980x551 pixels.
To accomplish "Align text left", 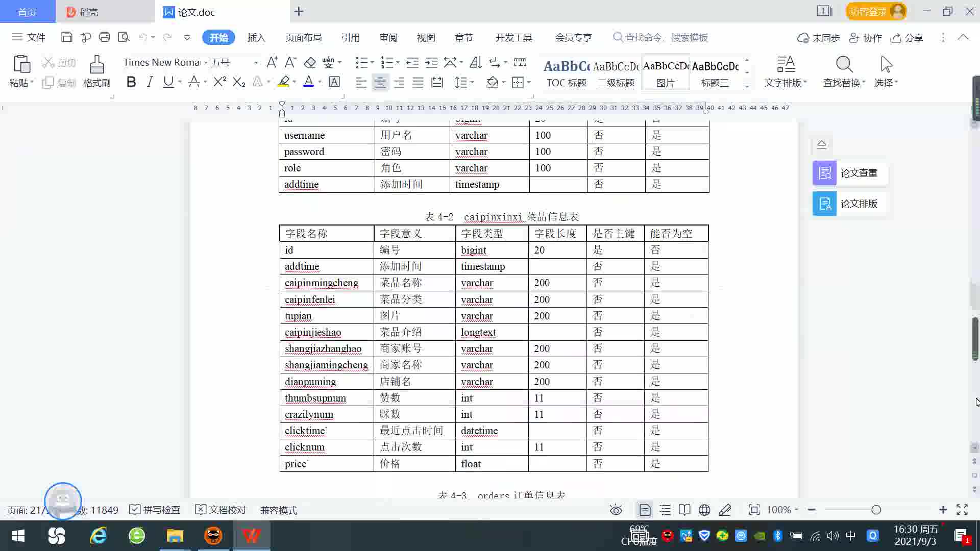I will pyautogui.click(x=361, y=82).
